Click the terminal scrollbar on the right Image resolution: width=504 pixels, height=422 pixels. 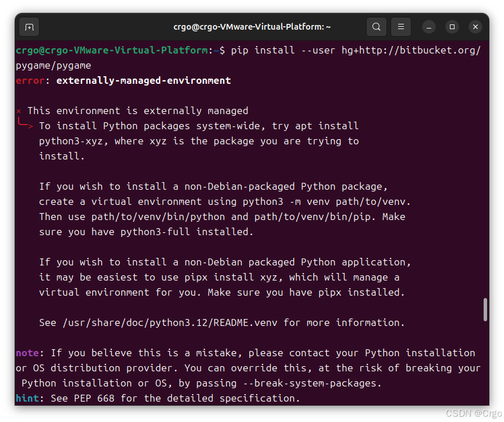click(x=485, y=308)
